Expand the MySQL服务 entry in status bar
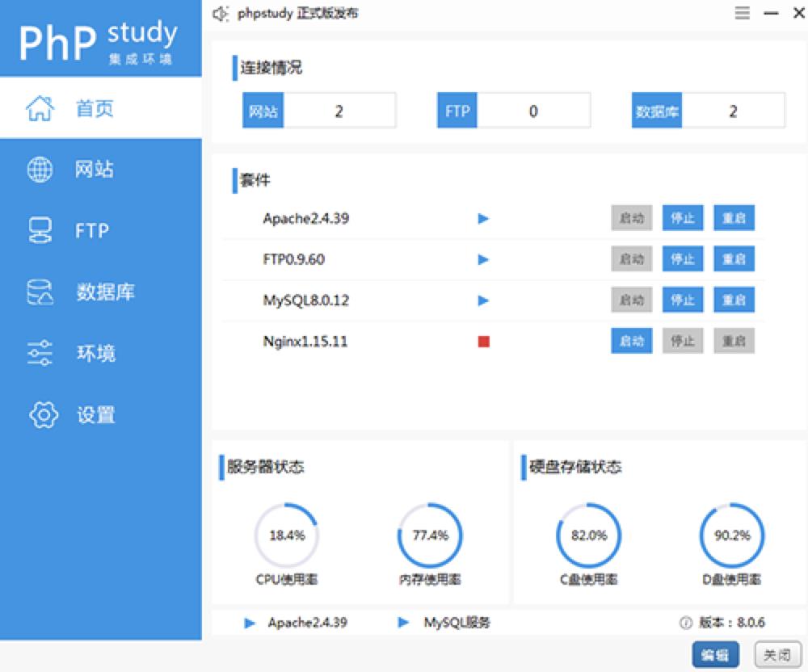 pos(402,622)
